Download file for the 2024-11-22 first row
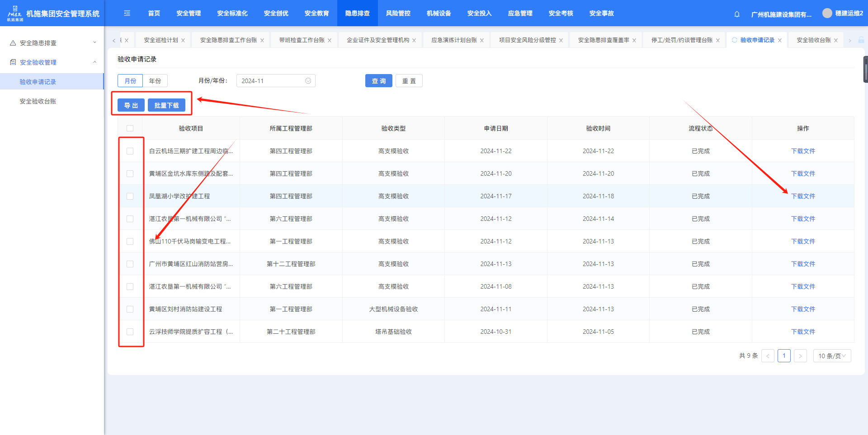 pyautogui.click(x=802, y=151)
